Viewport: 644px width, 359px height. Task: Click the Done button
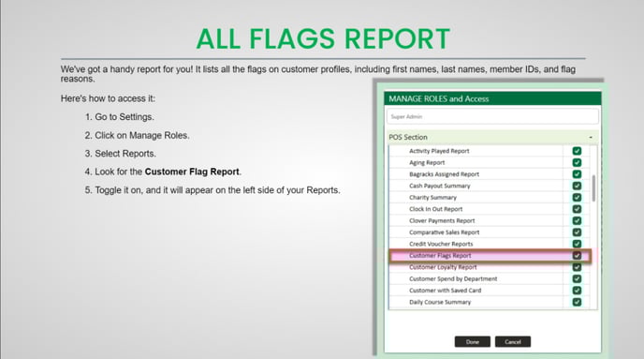point(473,342)
